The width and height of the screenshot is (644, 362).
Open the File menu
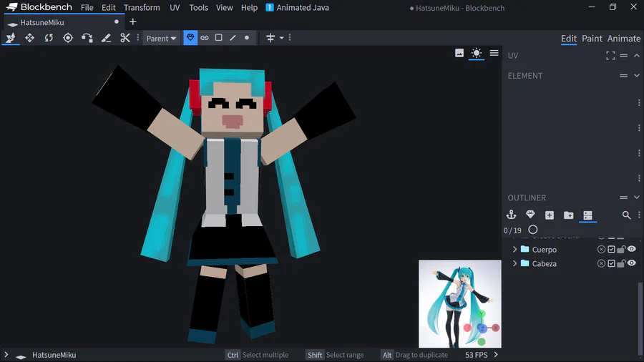pyautogui.click(x=87, y=7)
